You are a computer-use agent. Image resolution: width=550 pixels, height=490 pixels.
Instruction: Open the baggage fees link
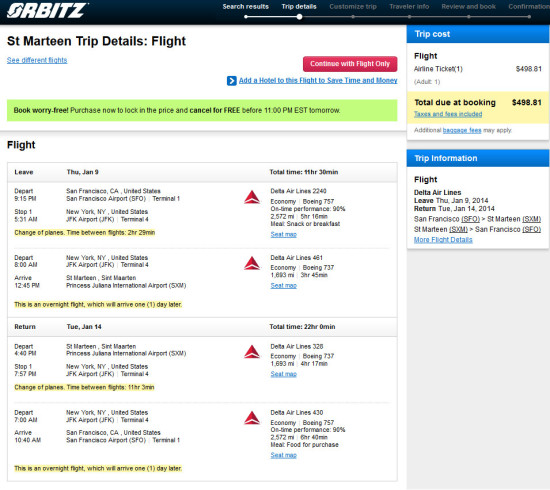click(x=462, y=130)
